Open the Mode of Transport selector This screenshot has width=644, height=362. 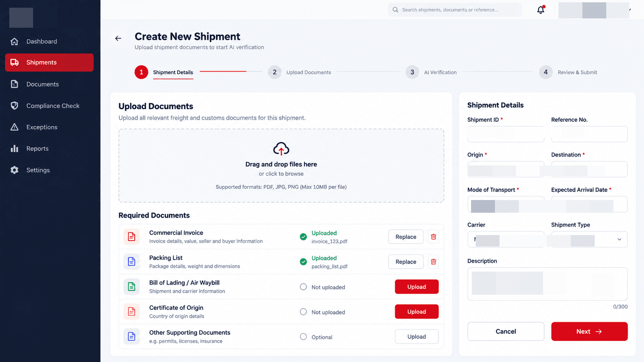coord(506,204)
